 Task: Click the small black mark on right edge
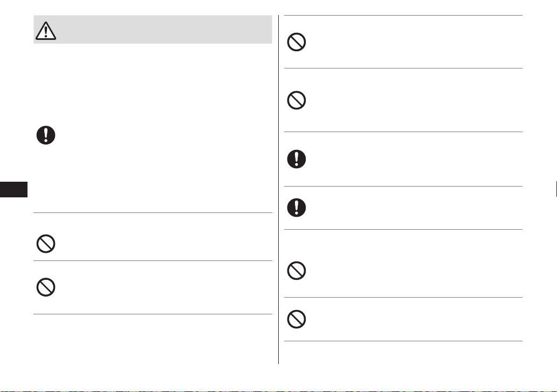pos(556,189)
